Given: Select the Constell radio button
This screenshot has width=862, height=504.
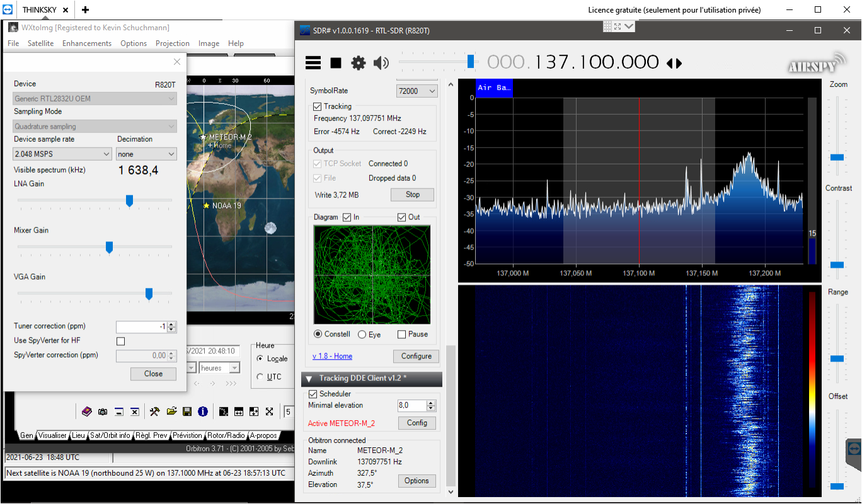Looking at the screenshot, I should (318, 334).
